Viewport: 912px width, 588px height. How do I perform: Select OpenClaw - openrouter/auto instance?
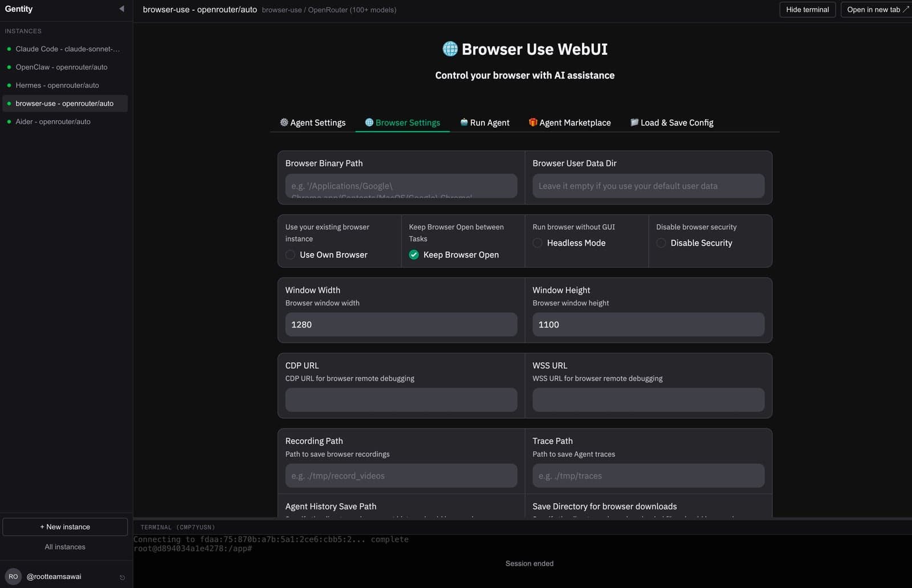click(65, 67)
